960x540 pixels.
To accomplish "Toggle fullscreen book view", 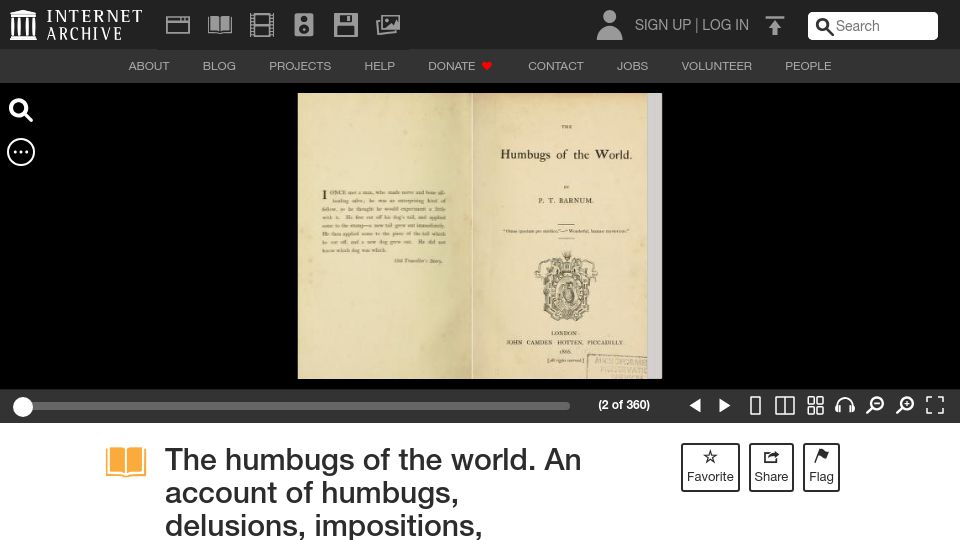I will (x=935, y=405).
